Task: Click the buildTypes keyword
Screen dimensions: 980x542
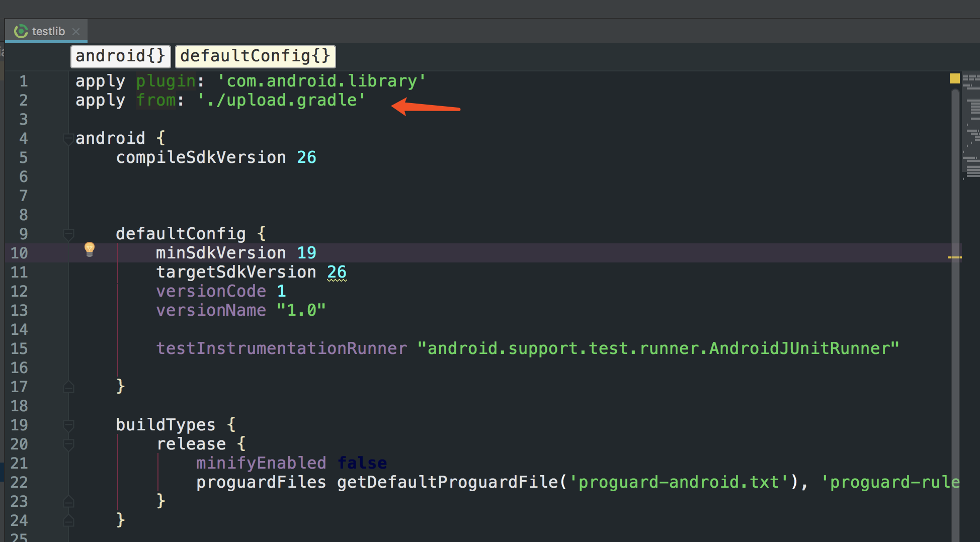Action: pos(166,425)
